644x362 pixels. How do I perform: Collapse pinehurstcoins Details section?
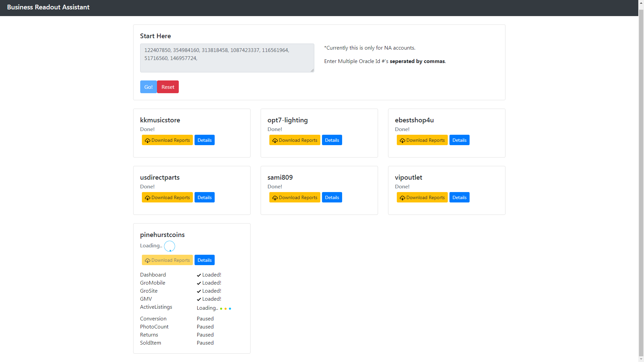click(x=204, y=260)
